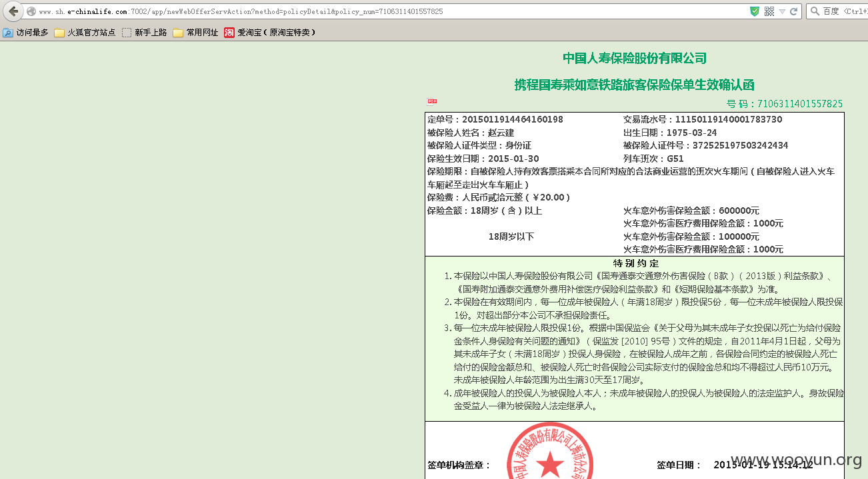This screenshot has height=479, width=868.
Task: Open the 爱淘宝 (原淘宝特卖) bookmark
Action: point(269,32)
